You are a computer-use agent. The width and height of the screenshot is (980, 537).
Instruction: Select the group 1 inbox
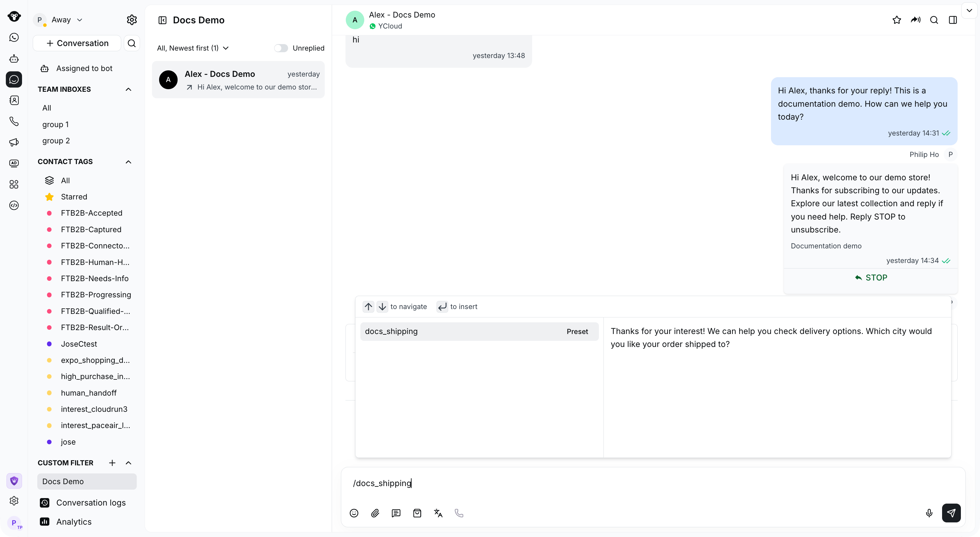click(x=55, y=125)
